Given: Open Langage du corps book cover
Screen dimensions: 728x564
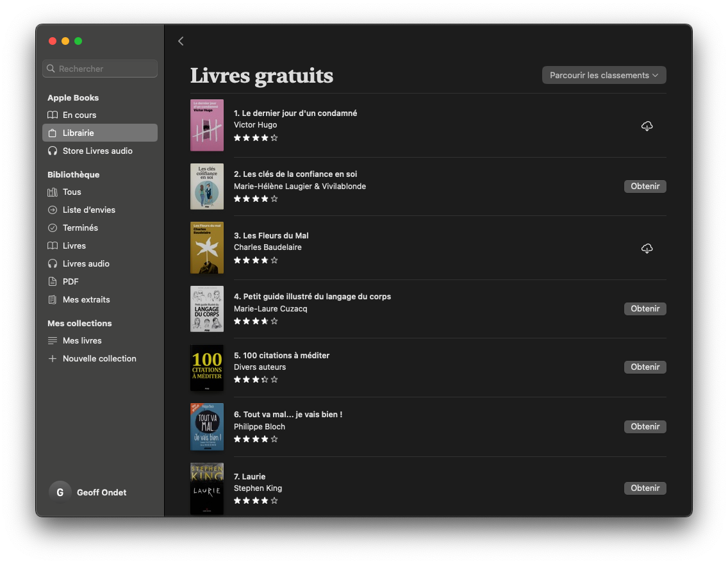Looking at the screenshot, I should tap(206, 309).
